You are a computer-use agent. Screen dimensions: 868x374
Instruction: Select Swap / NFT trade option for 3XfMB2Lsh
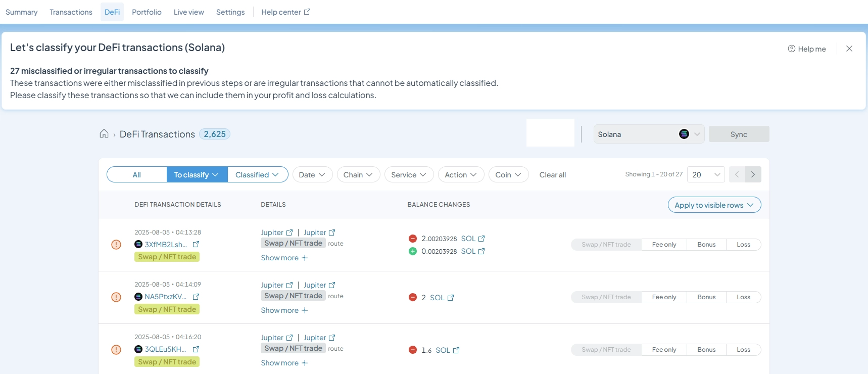pos(606,245)
